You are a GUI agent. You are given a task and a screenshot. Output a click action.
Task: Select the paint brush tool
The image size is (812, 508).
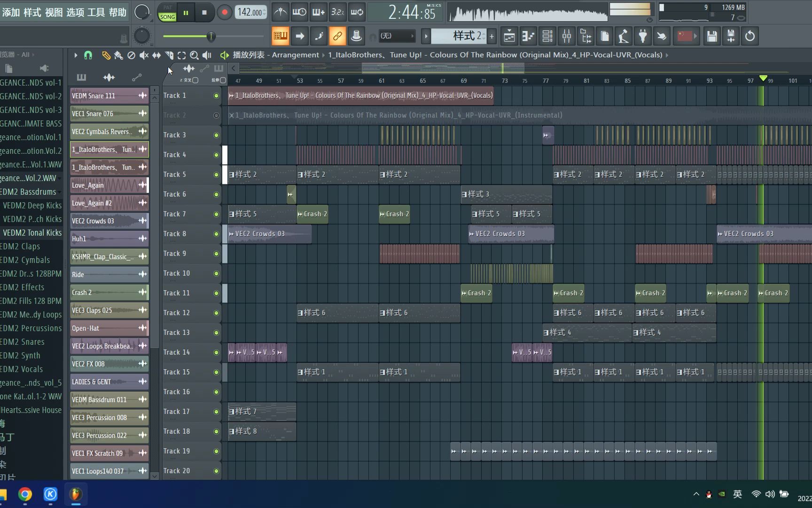(118, 55)
